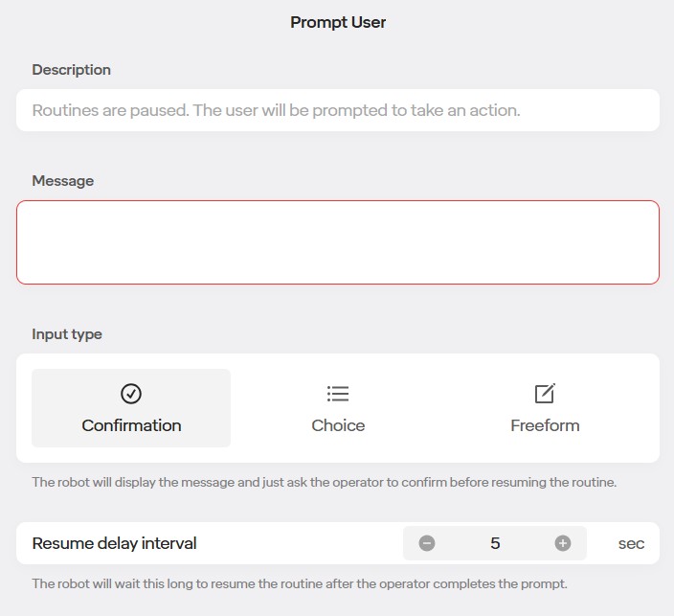Click the resume delay value 5
The image size is (674, 616).
[495, 543]
